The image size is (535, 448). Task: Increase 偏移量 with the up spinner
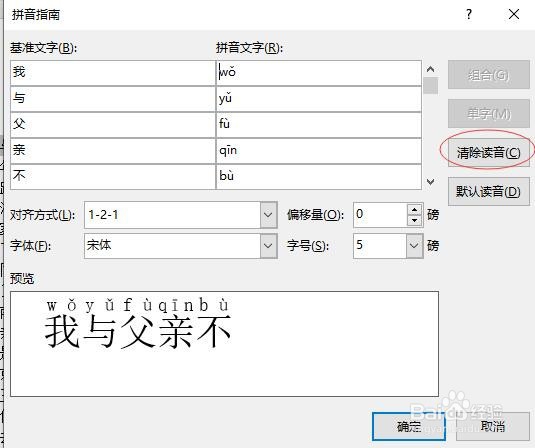415,209
